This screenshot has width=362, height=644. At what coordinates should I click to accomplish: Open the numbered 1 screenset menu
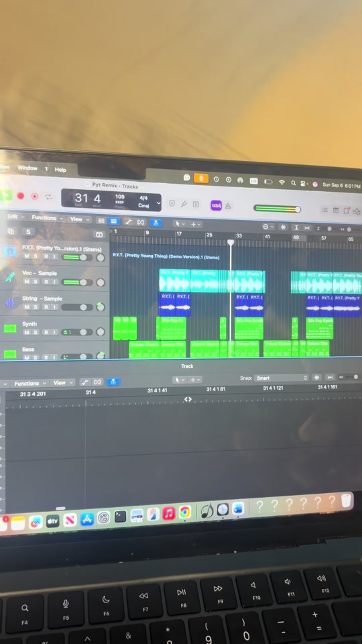(46, 169)
